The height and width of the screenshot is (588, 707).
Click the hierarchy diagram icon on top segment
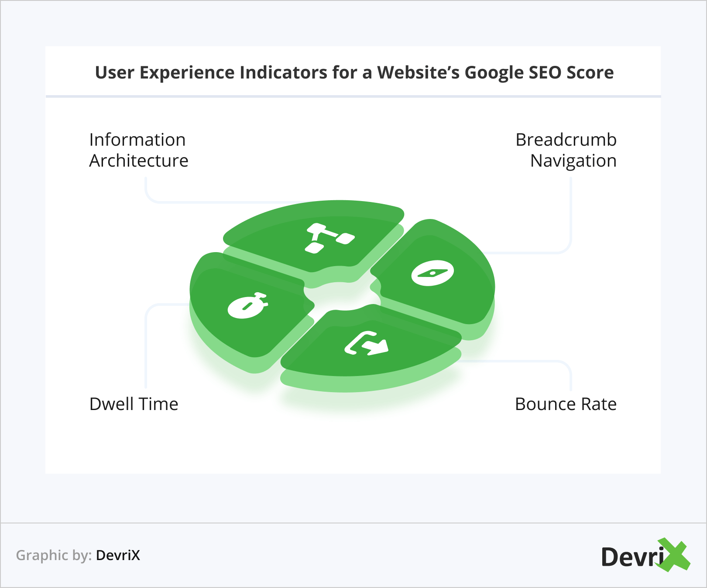tap(329, 238)
